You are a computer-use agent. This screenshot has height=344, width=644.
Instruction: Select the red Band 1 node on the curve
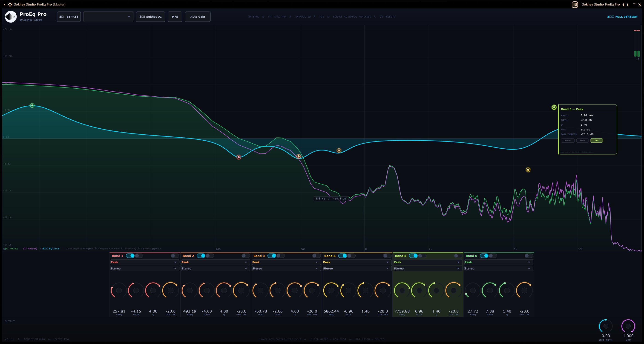(239, 157)
